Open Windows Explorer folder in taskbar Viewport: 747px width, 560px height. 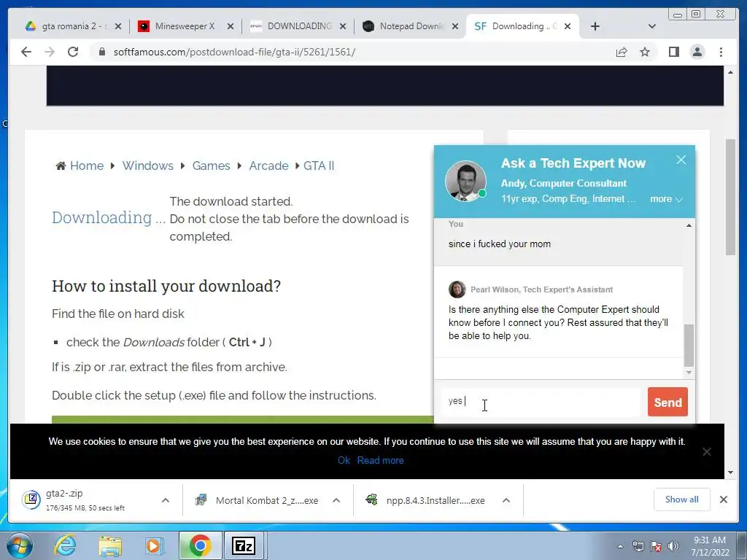[110, 545]
